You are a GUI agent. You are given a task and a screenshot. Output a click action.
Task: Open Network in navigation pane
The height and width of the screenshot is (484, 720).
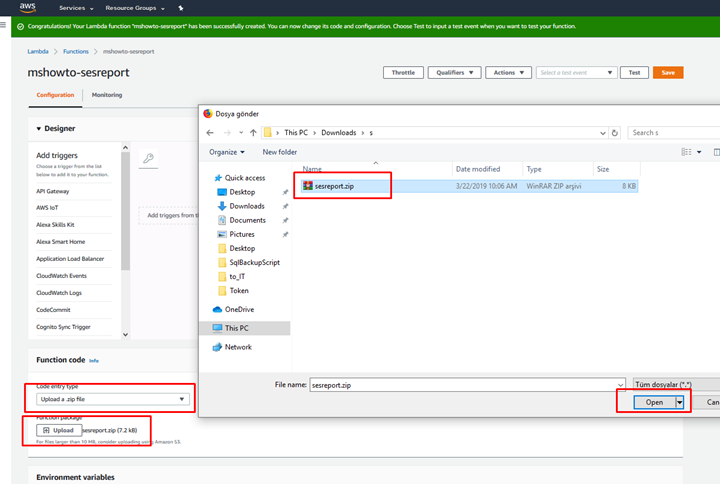[x=238, y=347]
